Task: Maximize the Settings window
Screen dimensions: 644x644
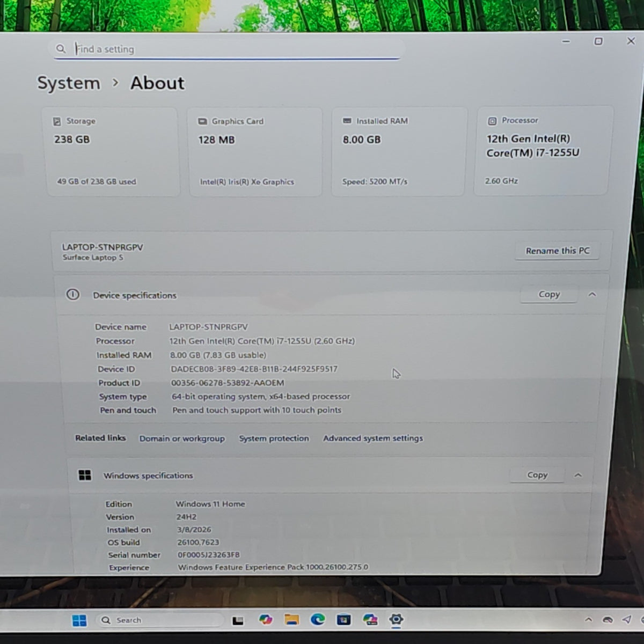Action: point(598,41)
